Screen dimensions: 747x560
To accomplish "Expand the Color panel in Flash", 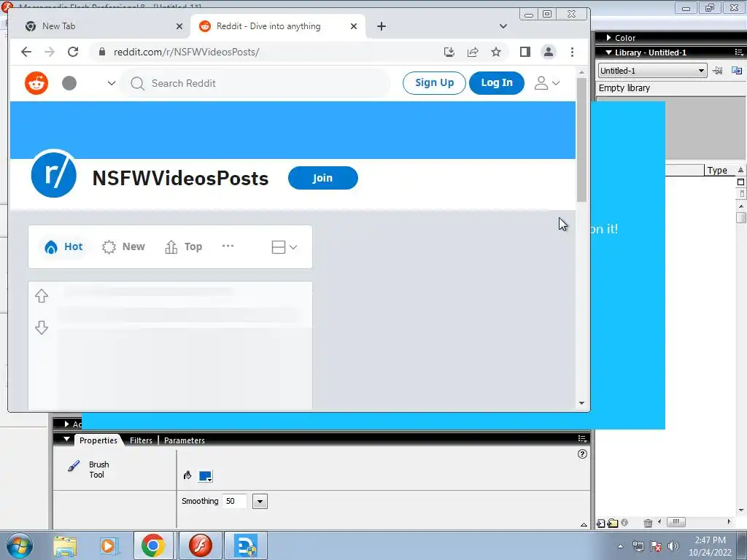I will [x=608, y=38].
